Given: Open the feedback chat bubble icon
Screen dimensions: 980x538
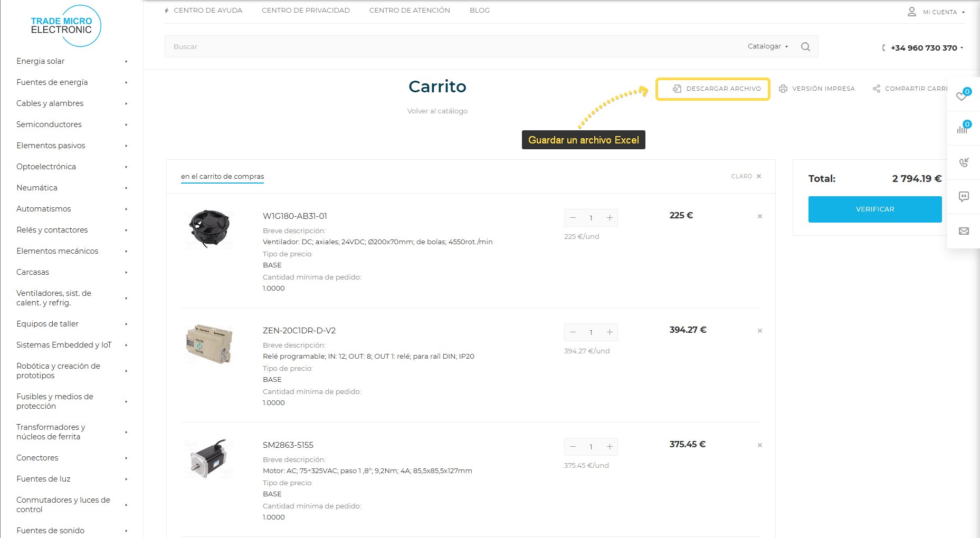Looking at the screenshot, I should pos(964,197).
